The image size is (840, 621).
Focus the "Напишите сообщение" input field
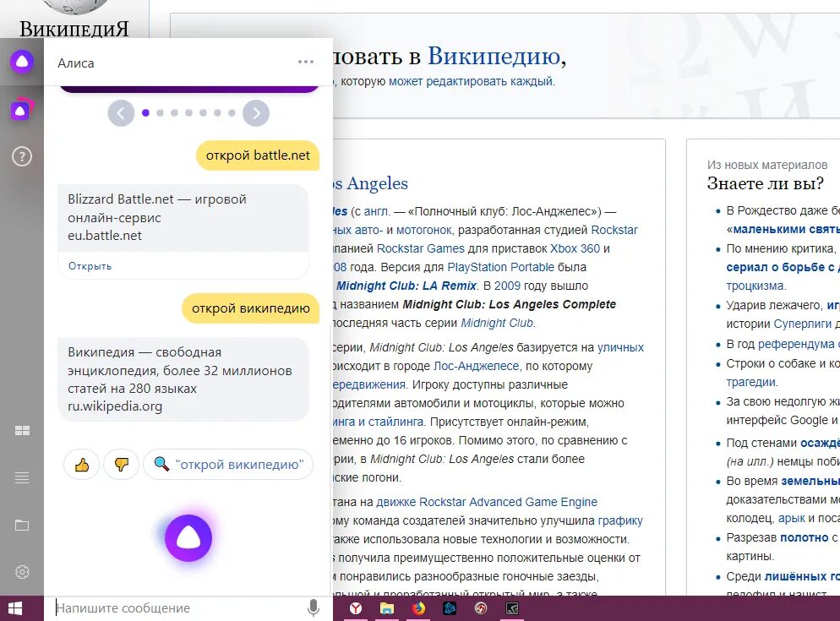(177, 608)
